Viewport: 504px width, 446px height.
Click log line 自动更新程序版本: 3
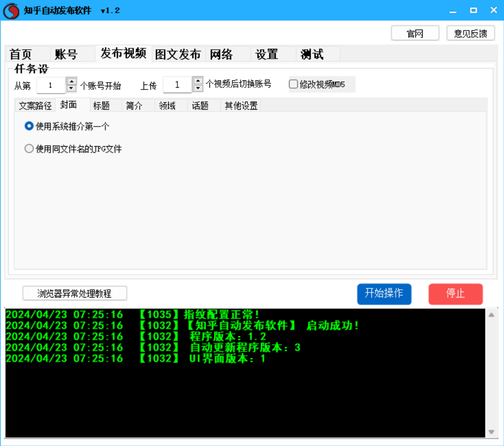245,347
